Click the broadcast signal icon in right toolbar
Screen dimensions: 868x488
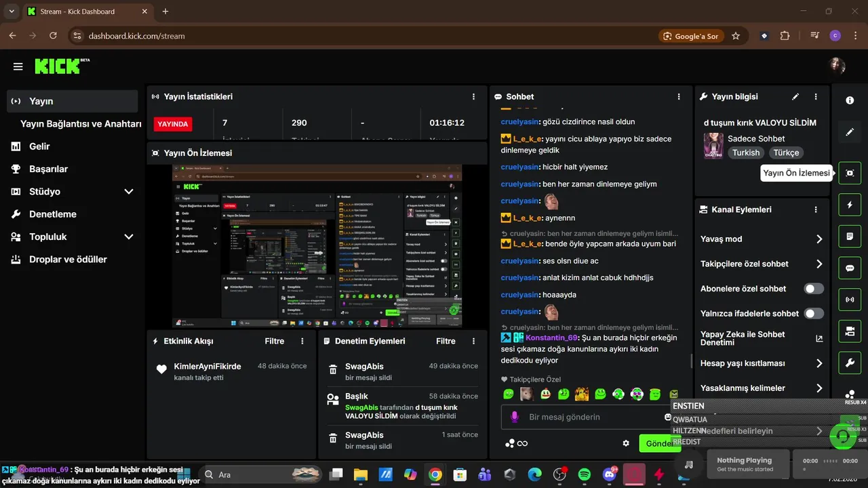850,299
